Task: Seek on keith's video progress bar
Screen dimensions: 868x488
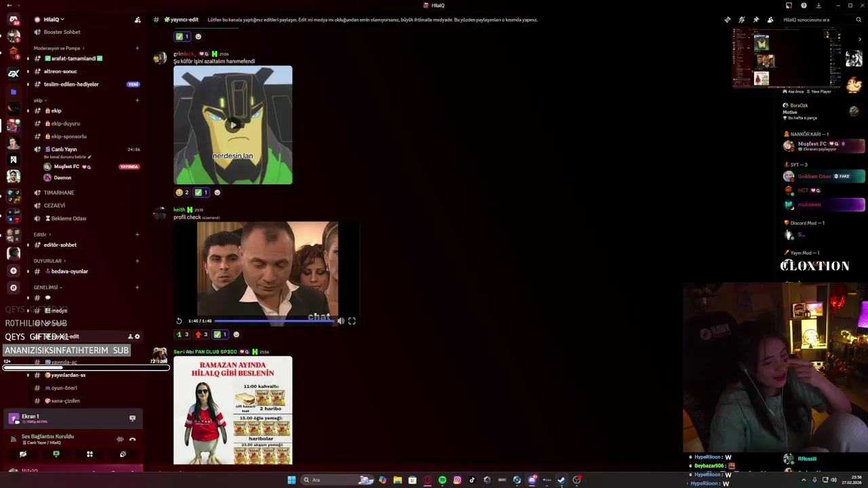Action: tap(275, 321)
